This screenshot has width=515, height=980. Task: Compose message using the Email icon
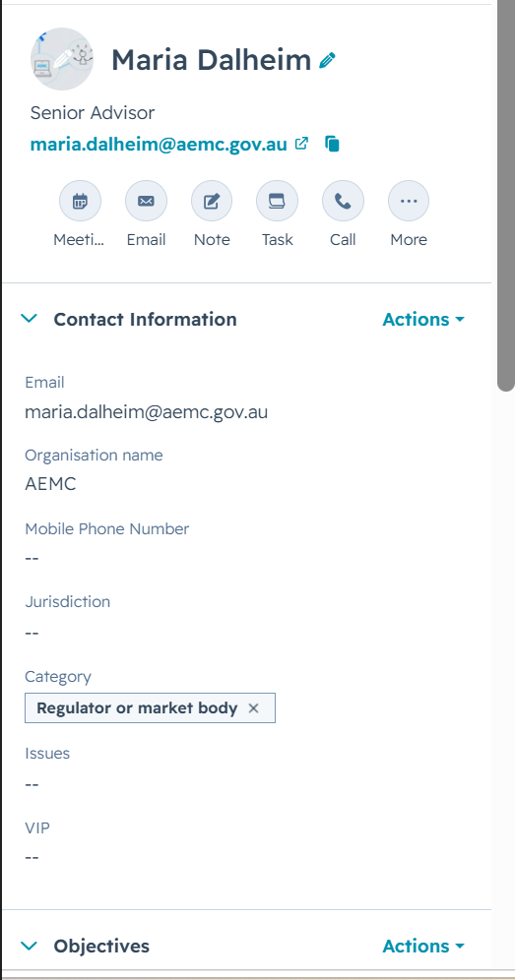[146, 201]
